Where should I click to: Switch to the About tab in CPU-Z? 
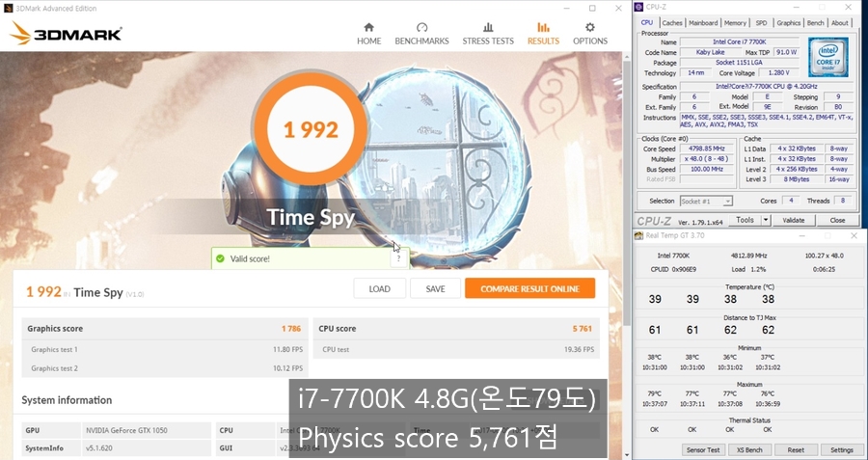[840, 23]
